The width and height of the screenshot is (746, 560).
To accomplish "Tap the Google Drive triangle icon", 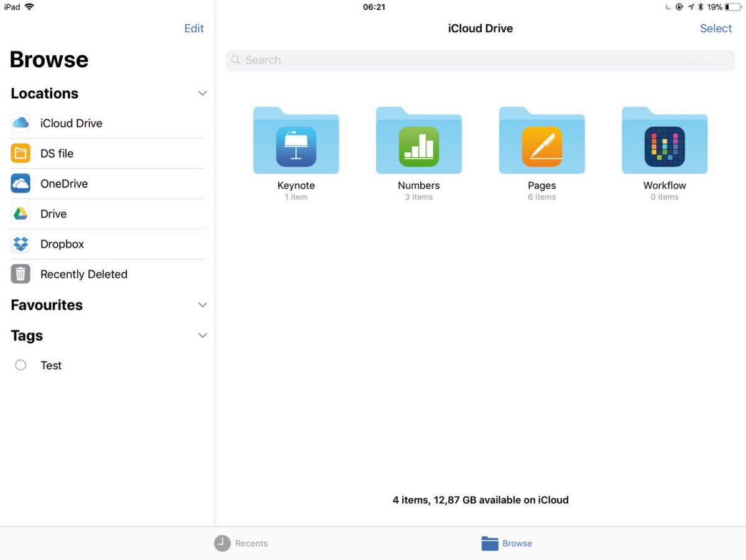I will (x=21, y=214).
